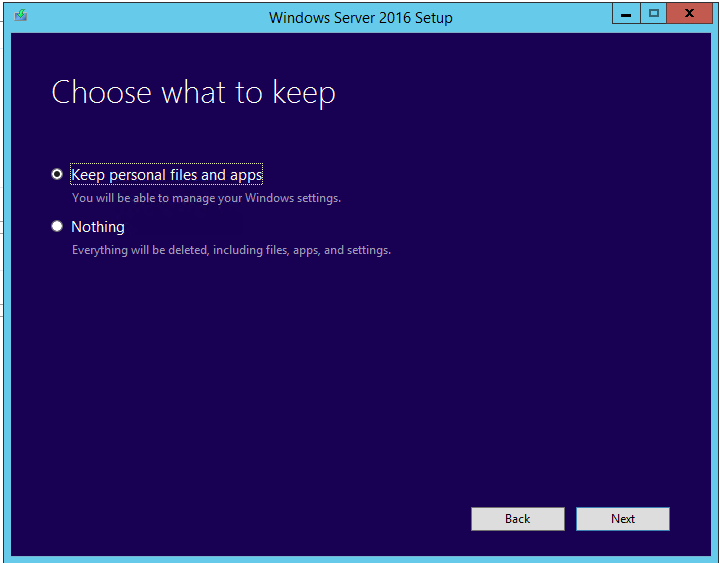The width and height of the screenshot is (719, 563).
Task: Go Back to the previous setup page
Action: (518, 519)
